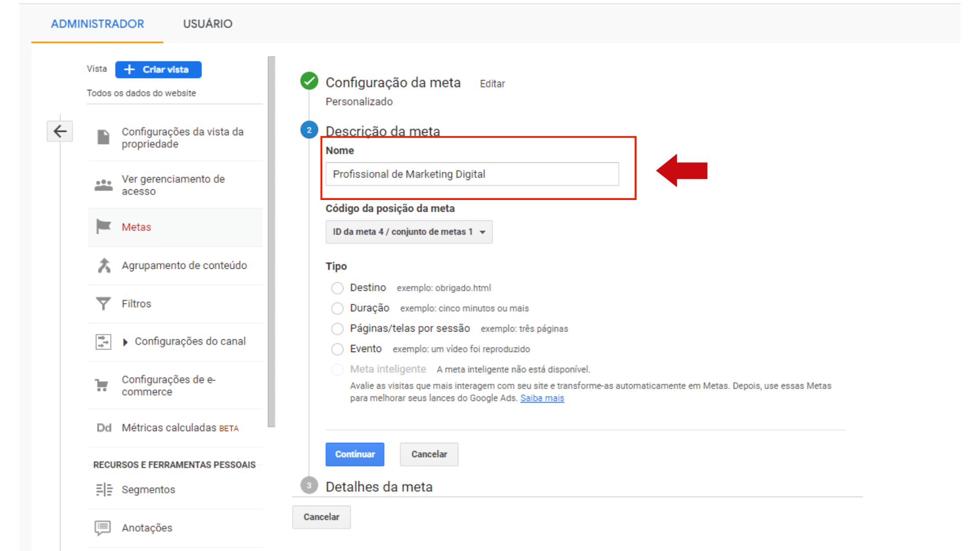Click Todos os dados do website
Viewport: 980px width, 551px height.
pos(141,93)
